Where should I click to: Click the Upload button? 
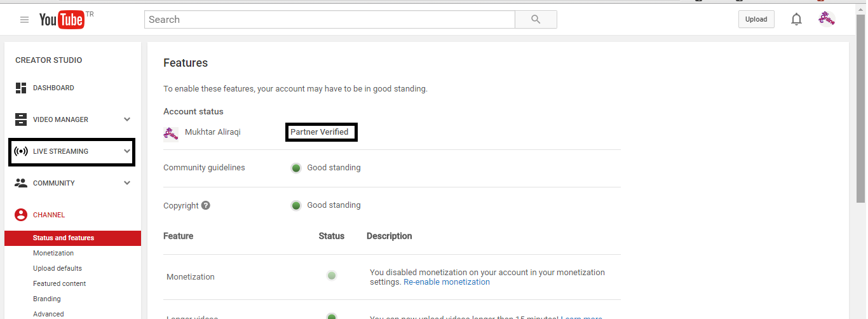pos(756,19)
